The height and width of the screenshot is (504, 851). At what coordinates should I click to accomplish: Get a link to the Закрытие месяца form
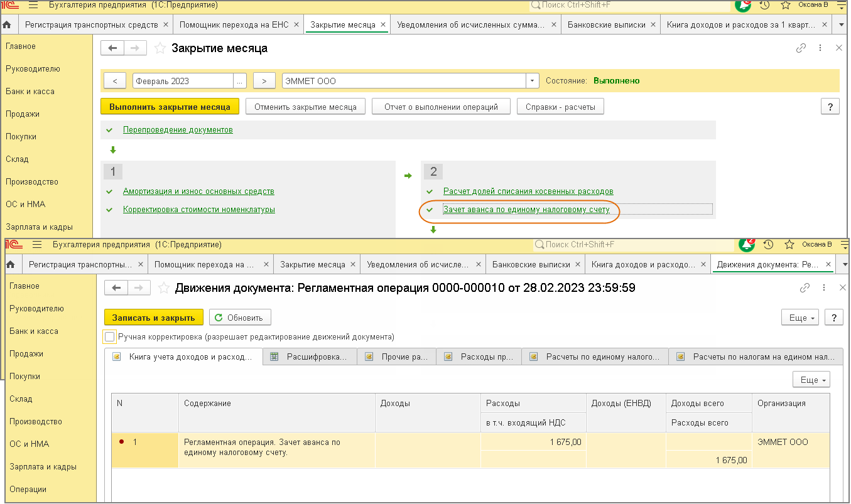pos(801,48)
